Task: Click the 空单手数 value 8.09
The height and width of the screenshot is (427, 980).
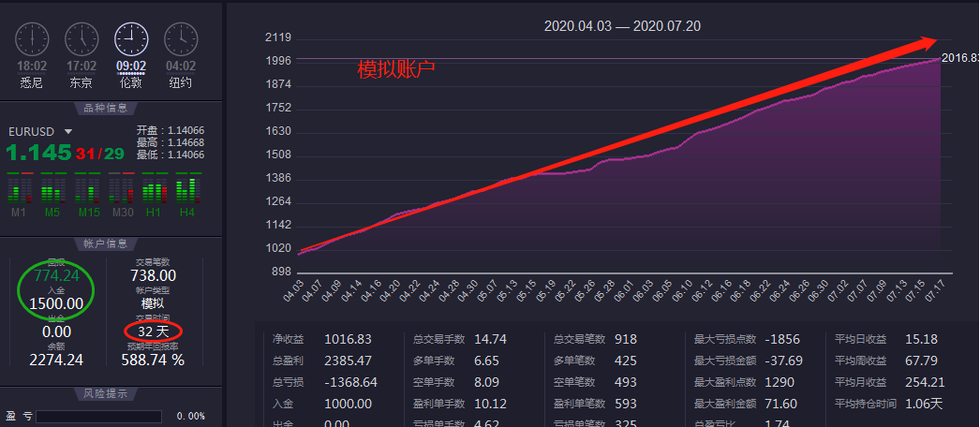Action: pos(487,382)
